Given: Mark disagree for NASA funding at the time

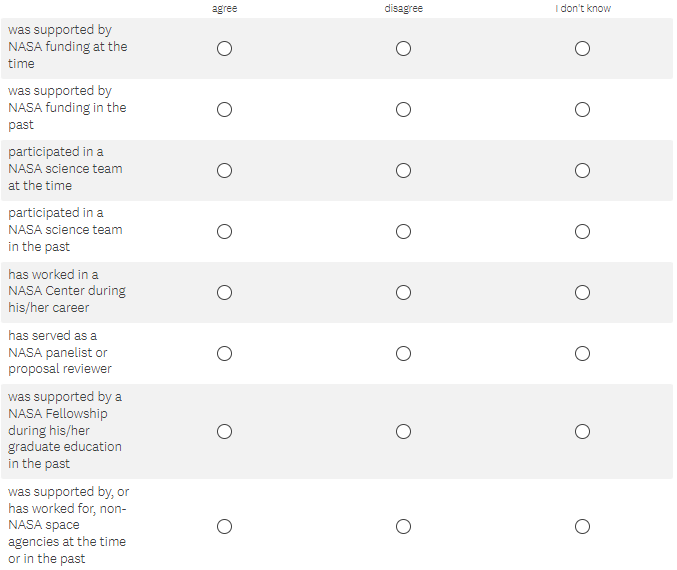Looking at the screenshot, I should (x=403, y=48).
